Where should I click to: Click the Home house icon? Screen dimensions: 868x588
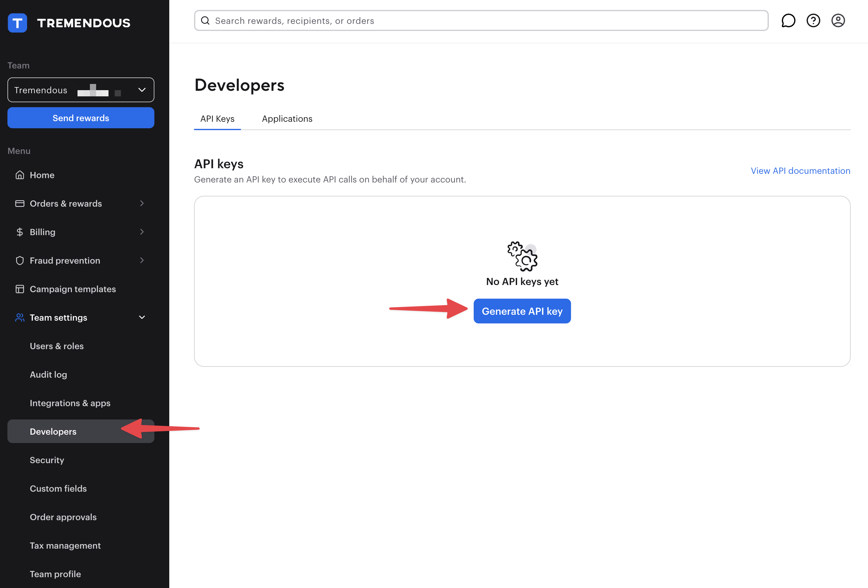point(20,175)
